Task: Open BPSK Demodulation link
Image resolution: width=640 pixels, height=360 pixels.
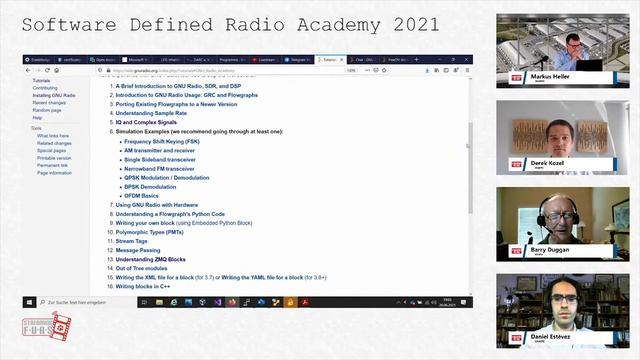Action: coord(150,187)
